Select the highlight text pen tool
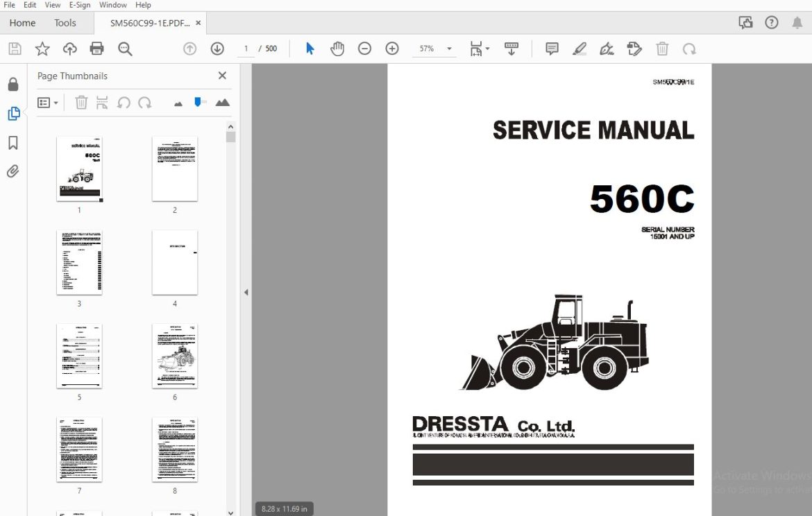The image size is (812, 516). [x=580, y=49]
